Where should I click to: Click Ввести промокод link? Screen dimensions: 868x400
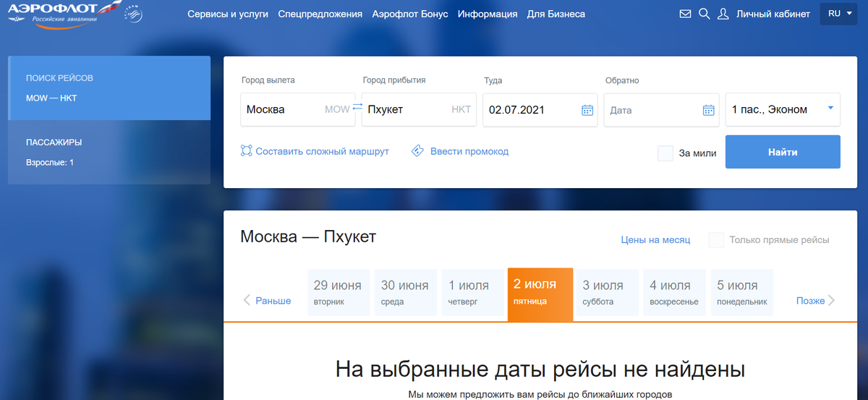[x=469, y=151]
